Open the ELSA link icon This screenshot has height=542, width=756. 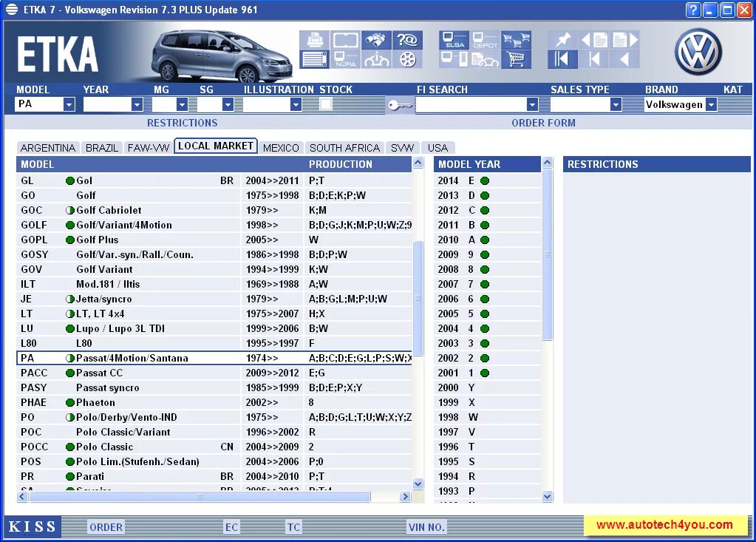454,39
